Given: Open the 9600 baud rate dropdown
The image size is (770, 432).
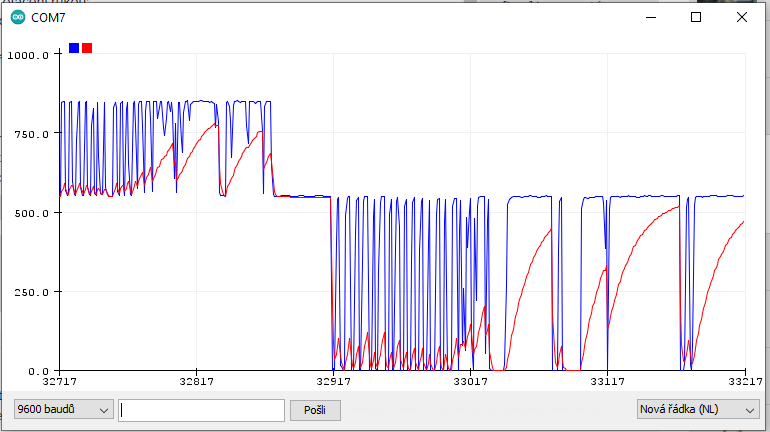Looking at the screenshot, I should [64, 410].
